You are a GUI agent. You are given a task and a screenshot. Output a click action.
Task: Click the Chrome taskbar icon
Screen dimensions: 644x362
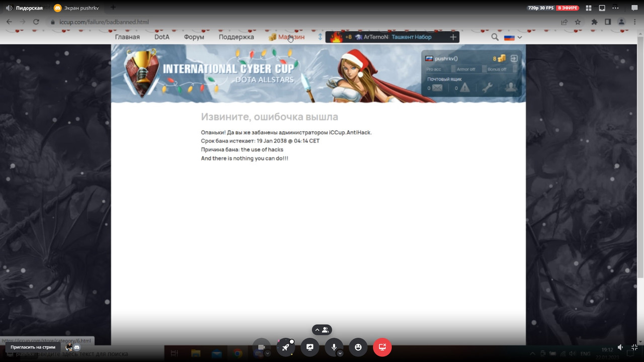238,353
